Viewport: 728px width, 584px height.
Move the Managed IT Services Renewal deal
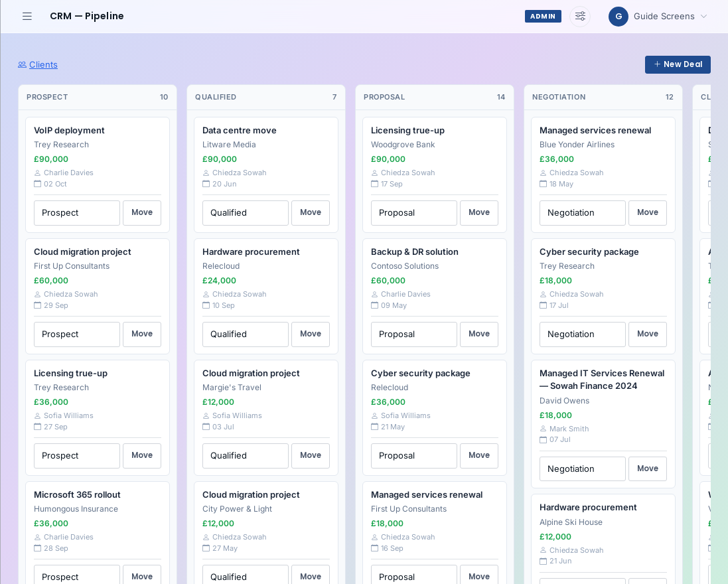click(x=648, y=469)
